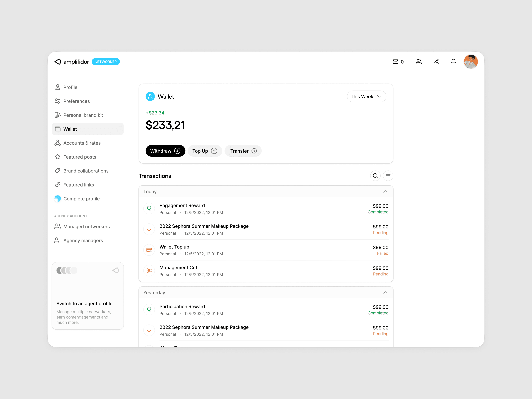This screenshot has width=532, height=399.
Task: Open Today's Wallet Top up transaction
Action: [x=266, y=250]
